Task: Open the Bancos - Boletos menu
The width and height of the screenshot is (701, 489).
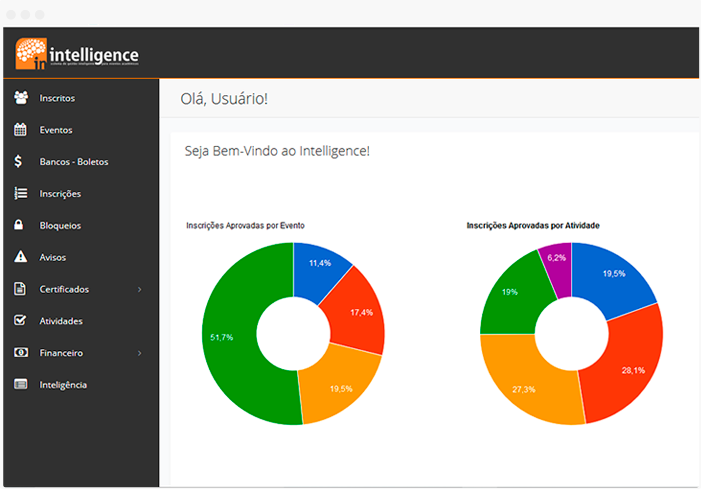Action: point(73,161)
